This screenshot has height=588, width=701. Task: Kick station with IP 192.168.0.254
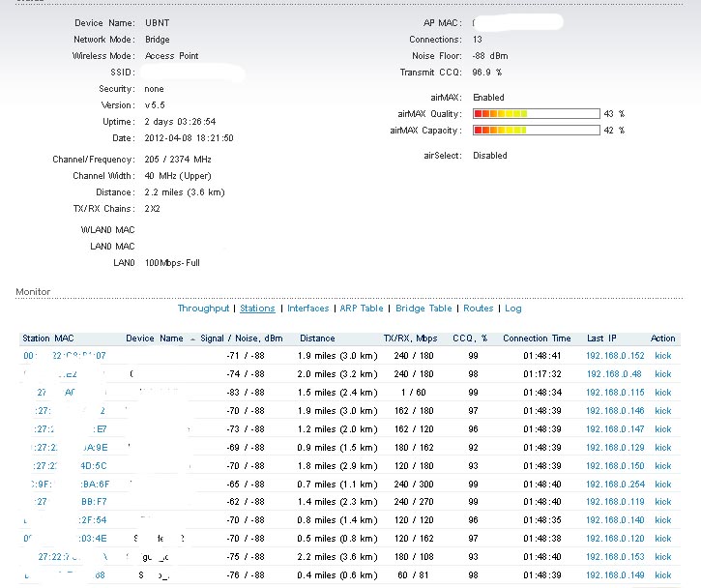662,484
